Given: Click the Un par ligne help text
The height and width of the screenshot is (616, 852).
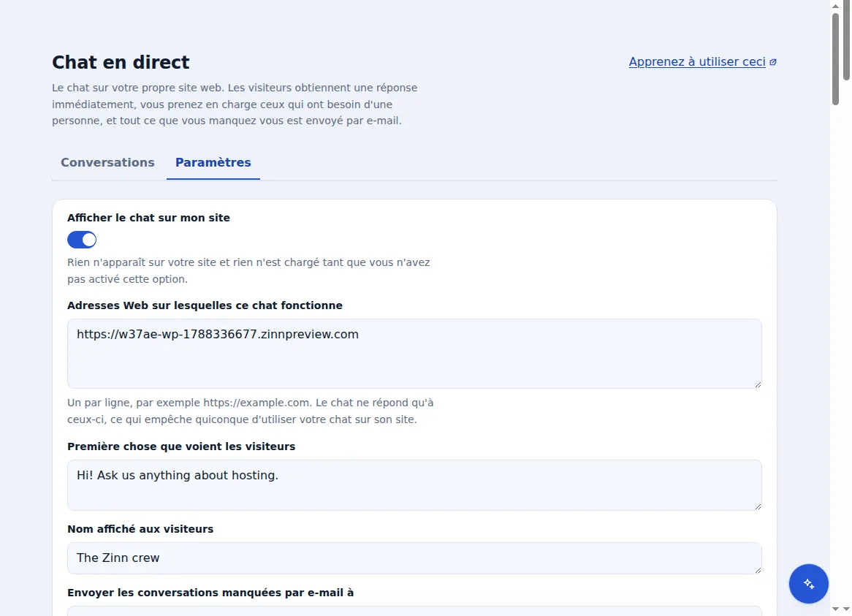Looking at the screenshot, I should [251, 411].
